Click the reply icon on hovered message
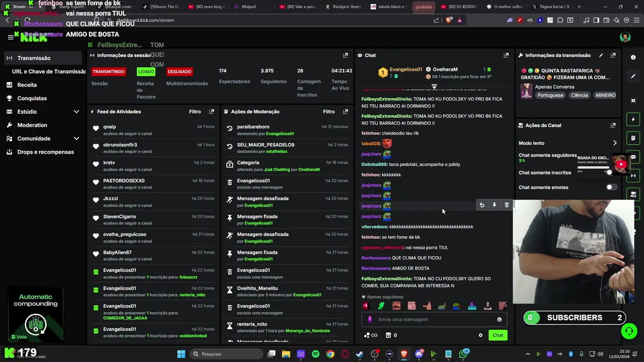Screen dimensions: 644x362 pyautogui.click(x=482, y=205)
